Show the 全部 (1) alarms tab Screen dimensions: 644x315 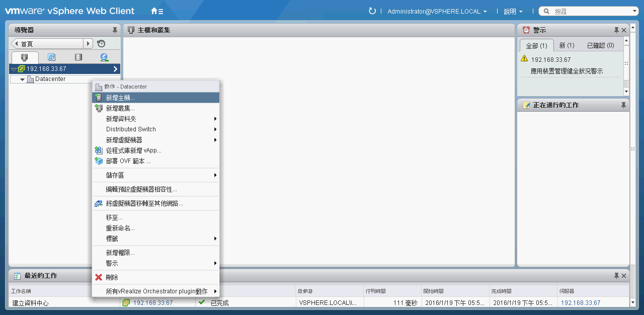[536, 45]
